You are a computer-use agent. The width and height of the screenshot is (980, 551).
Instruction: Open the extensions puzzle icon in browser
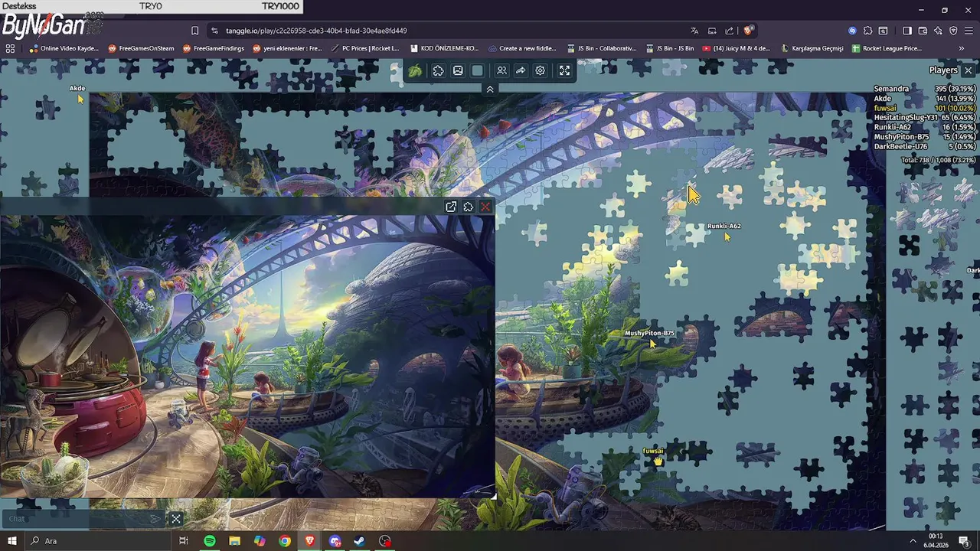[x=867, y=31]
